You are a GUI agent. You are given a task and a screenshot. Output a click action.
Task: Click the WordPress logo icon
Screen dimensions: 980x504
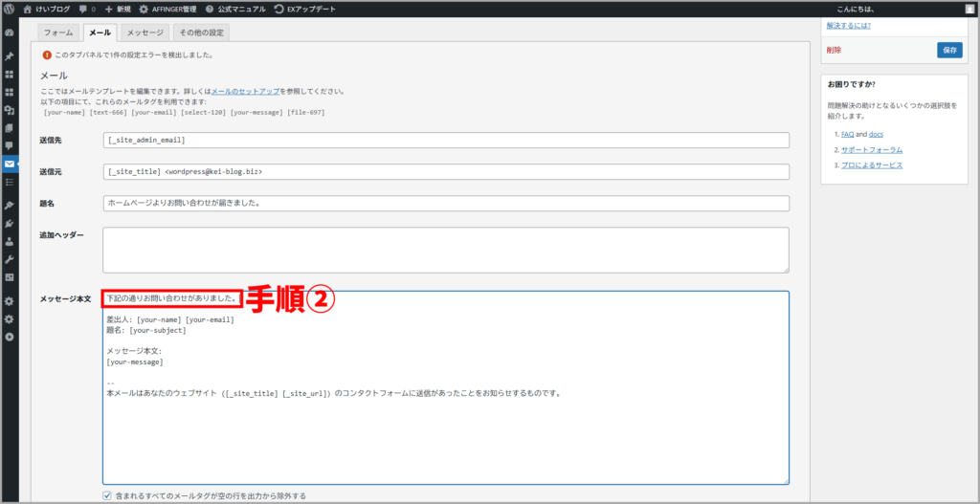click(x=10, y=9)
